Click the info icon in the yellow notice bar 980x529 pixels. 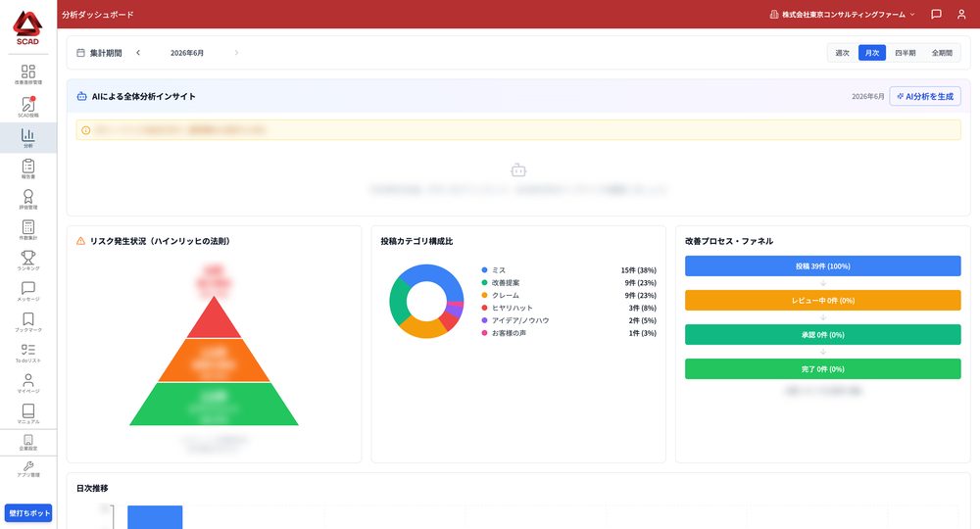(85, 130)
